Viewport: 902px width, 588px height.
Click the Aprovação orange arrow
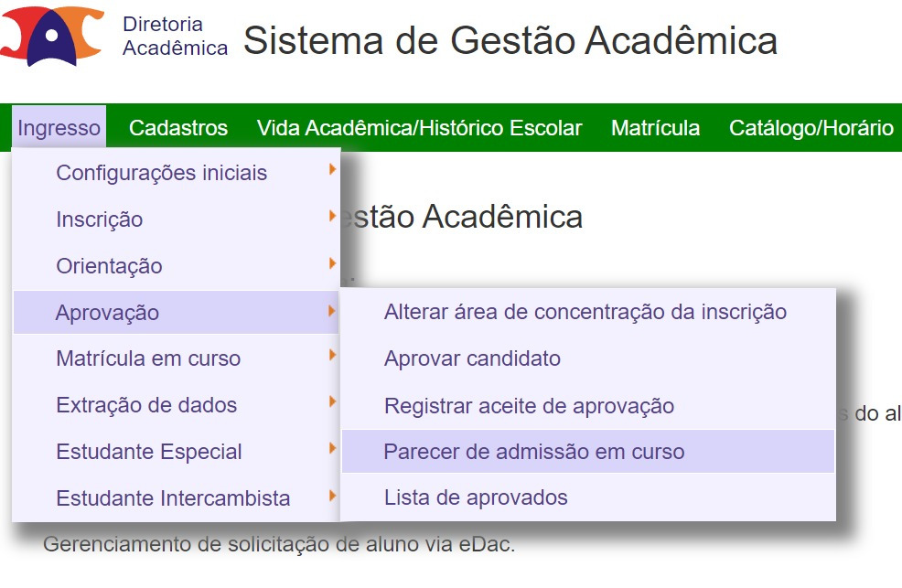coord(332,311)
